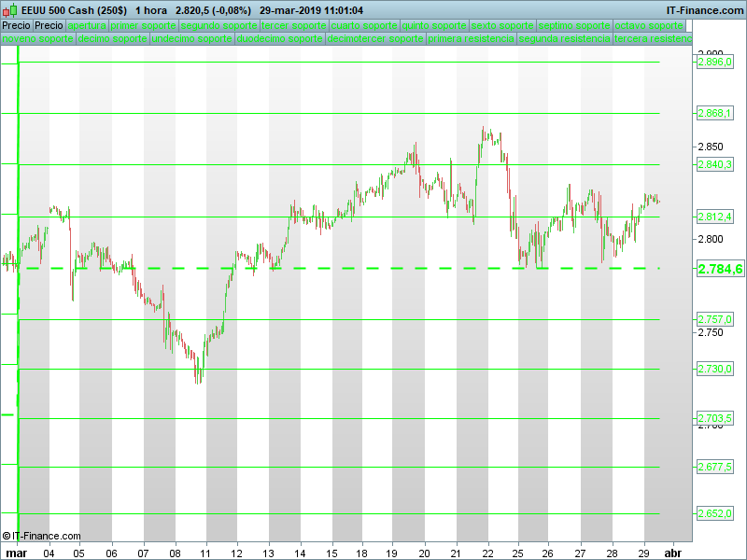Click the tercer soporte label
This screenshot has width=747, height=560.
pyautogui.click(x=294, y=25)
